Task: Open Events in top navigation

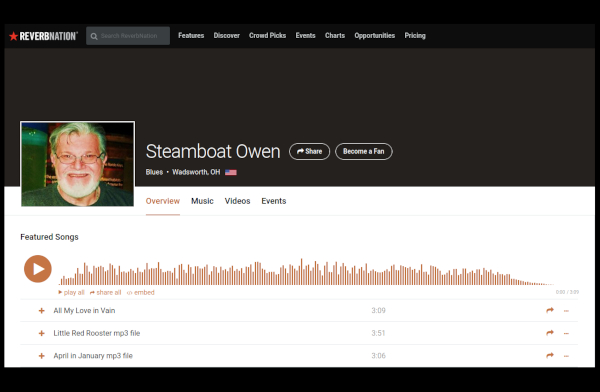Action: (305, 36)
